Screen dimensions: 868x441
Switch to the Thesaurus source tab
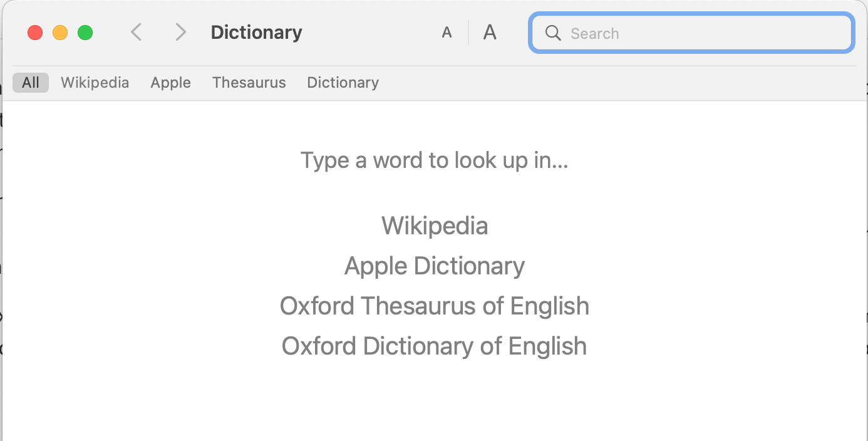pyautogui.click(x=249, y=83)
